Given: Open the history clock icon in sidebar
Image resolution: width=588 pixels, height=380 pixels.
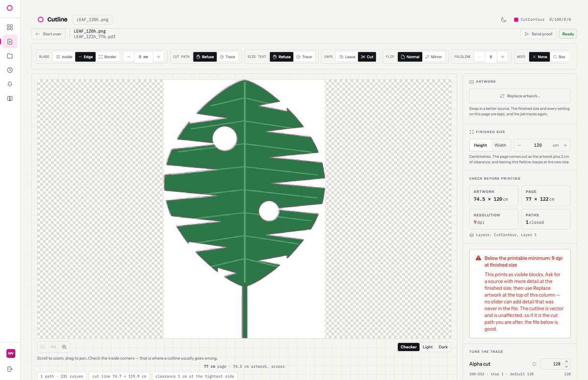Looking at the screenshot, I should coord(10,70).
